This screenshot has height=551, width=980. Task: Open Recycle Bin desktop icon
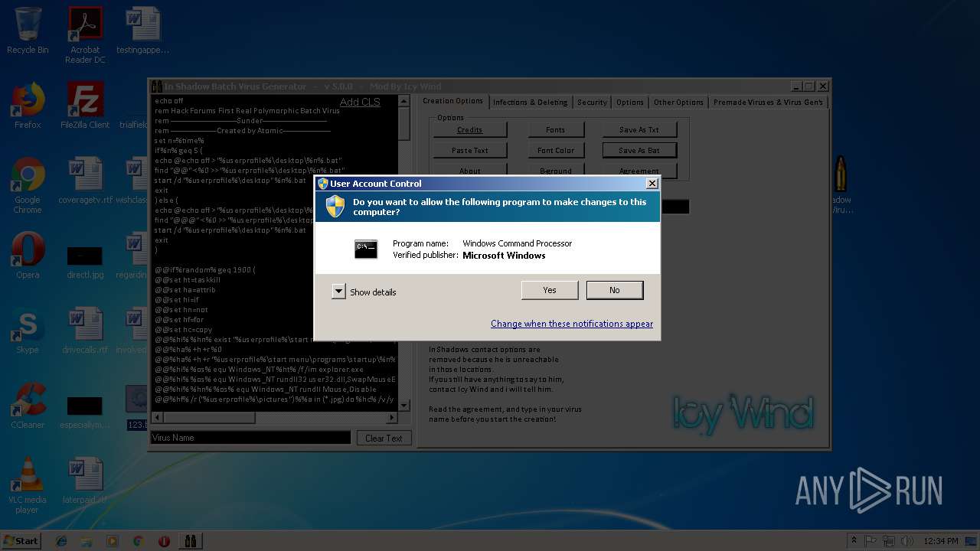click(28, 31)
